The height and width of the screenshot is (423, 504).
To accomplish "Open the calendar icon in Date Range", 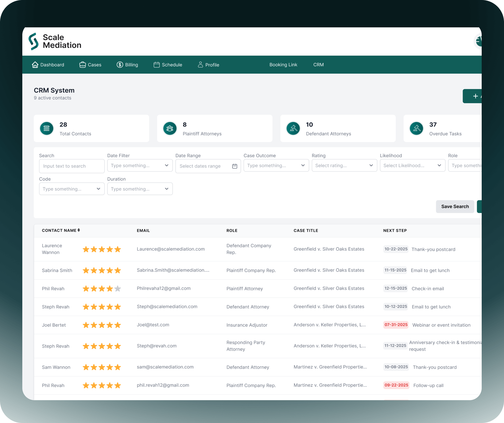I will (235, 166).
